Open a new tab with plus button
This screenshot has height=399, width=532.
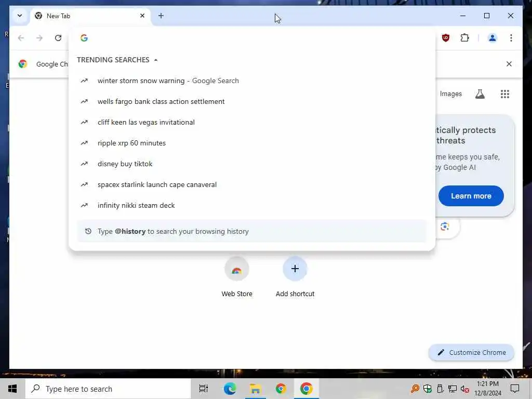click(161, 16)
